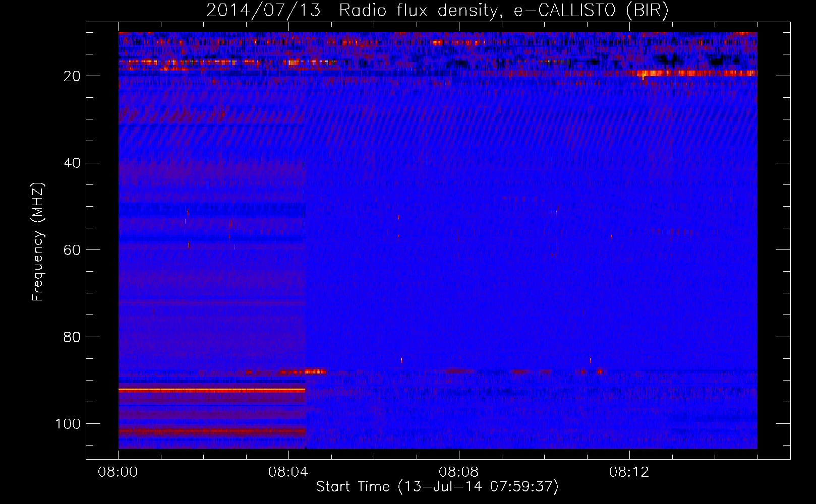
Task: Click the '08:12' time tick label
Action: [629, 472]
